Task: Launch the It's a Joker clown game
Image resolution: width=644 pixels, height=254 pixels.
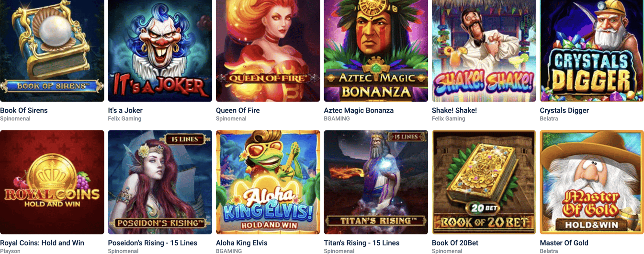Action: pyautogui.click(x=160, y=50)
